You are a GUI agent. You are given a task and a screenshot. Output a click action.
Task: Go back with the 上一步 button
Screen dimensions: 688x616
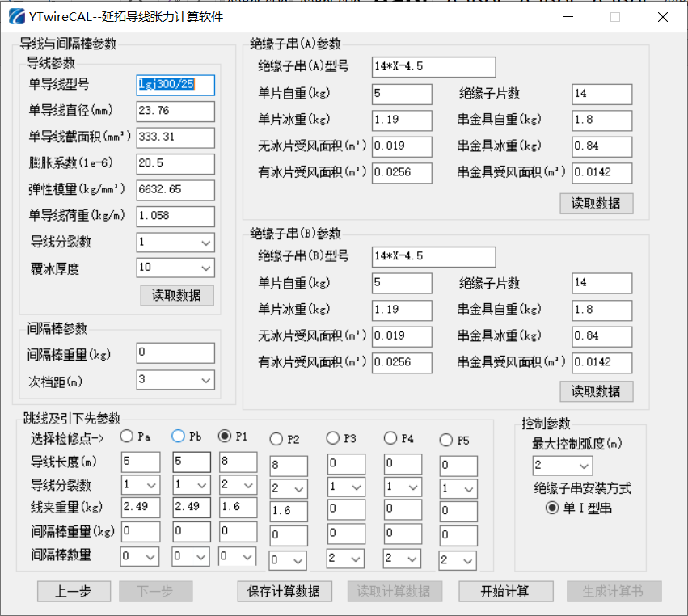pos(74,592)
